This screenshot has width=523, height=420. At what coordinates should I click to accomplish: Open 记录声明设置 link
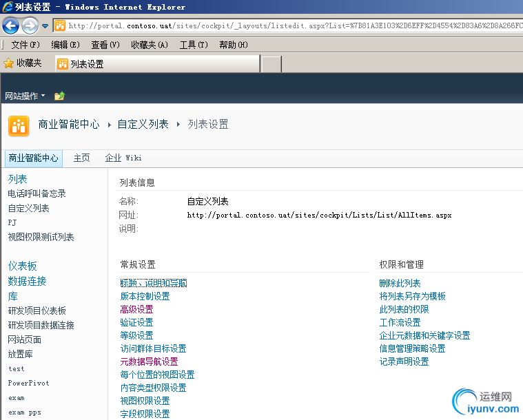(x=404, y=361)
